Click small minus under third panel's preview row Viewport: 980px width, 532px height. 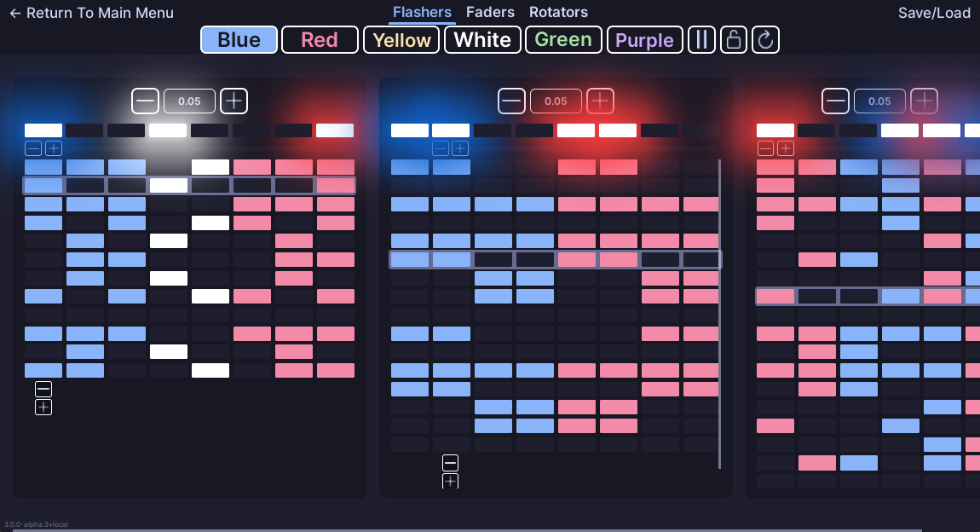coord(766,148)
